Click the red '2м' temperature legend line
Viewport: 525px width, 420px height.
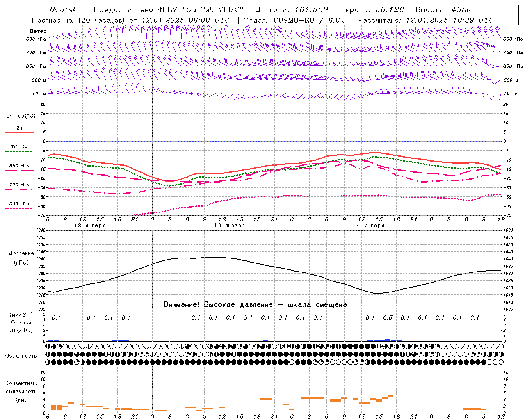19,133
